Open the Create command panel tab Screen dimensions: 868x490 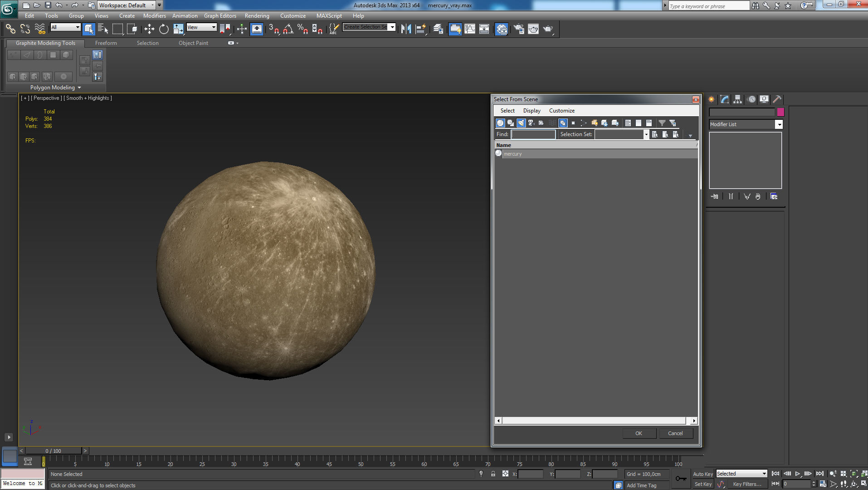click(x=712, y=99)
